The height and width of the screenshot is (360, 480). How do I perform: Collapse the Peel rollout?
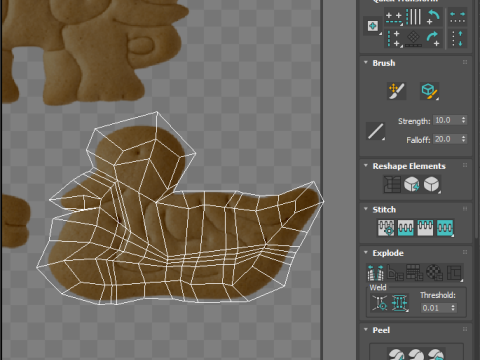click(x=366, y=330)
